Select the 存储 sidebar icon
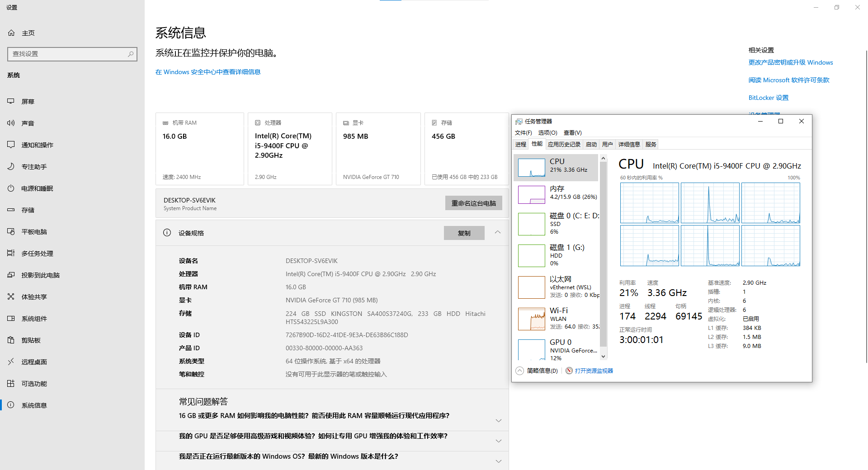Viewport: 868px width, 470px height. coord(11,210)
